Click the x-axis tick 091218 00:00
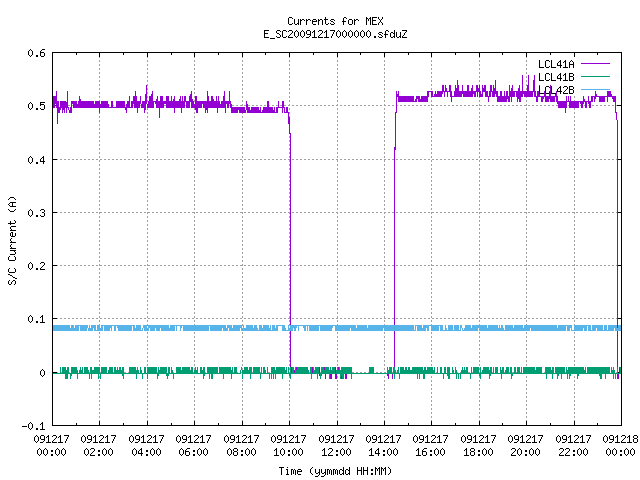The height and width of the screenshot is (480, 640). coord(620,445)
